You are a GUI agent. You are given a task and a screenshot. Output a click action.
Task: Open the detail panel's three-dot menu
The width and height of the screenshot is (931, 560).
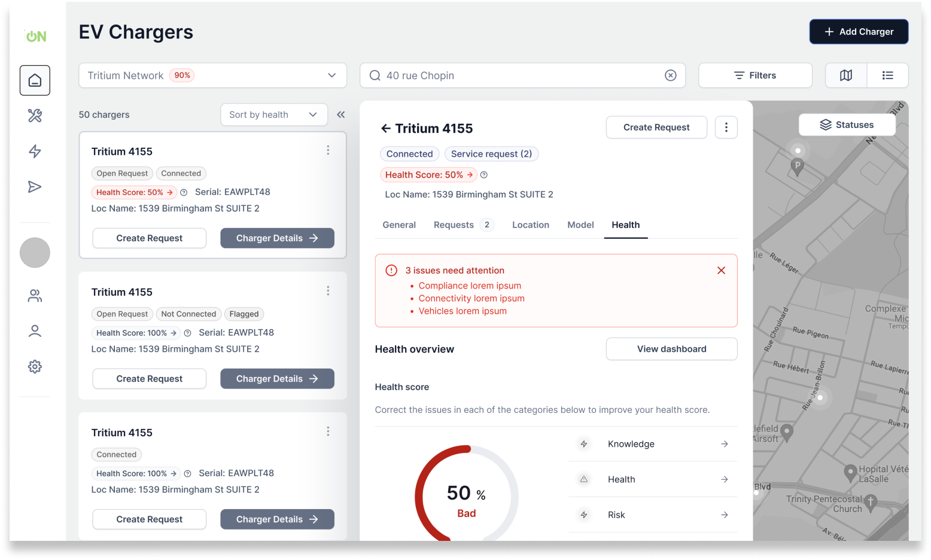pyautogui.click(x=726, y=127)
